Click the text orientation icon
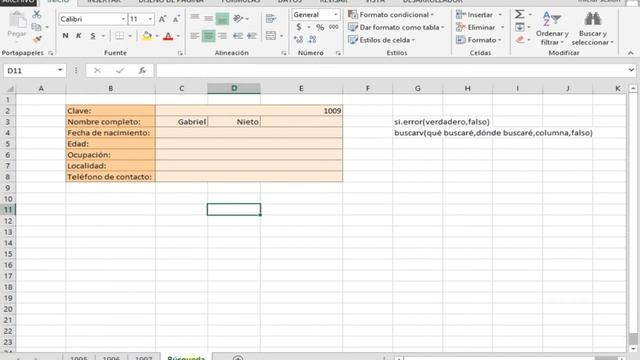640x360 pixels. [x=238, y=18]
